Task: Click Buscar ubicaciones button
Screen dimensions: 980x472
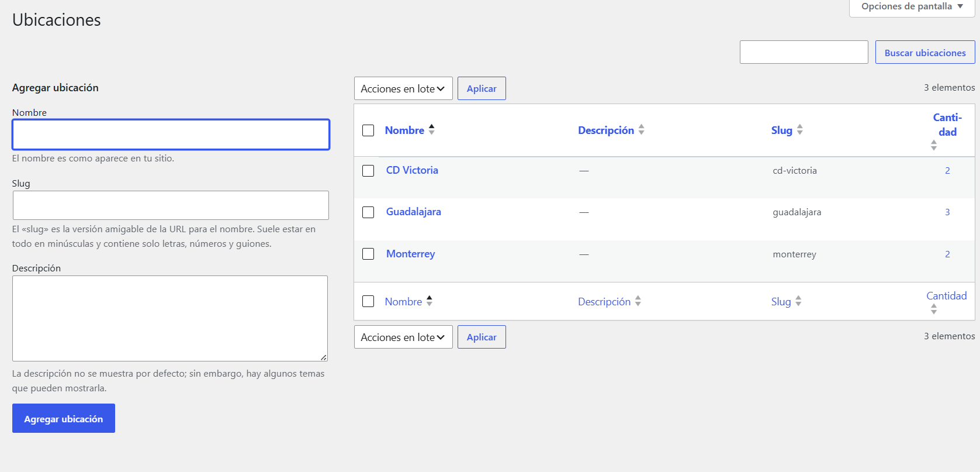Action: tap(925, 52)
